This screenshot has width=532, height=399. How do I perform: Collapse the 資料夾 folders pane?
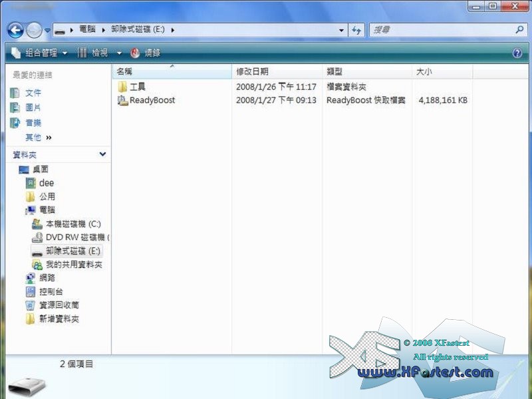pos(102,154)
